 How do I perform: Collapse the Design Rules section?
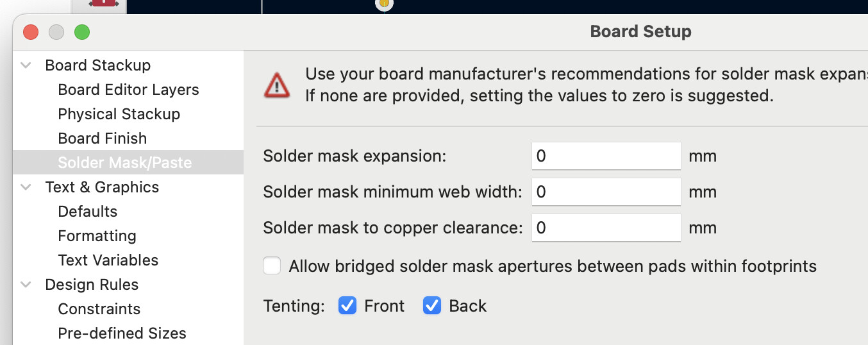pyautogui.click(x=26, y=285)
